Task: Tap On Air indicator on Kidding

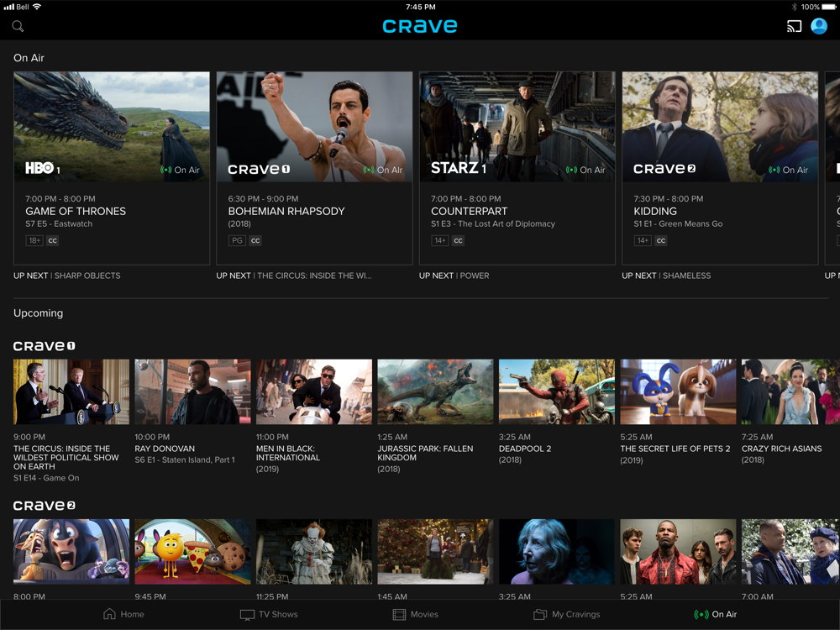Action: (788, 170)
